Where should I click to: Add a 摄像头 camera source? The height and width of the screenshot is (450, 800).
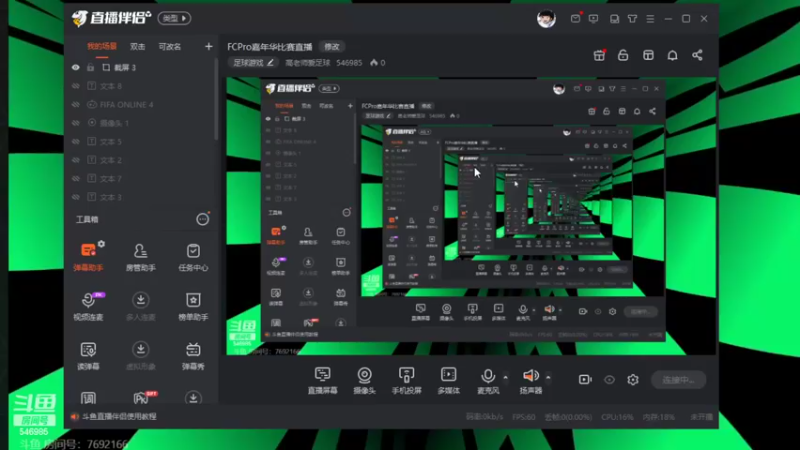(x=364, y=381)
